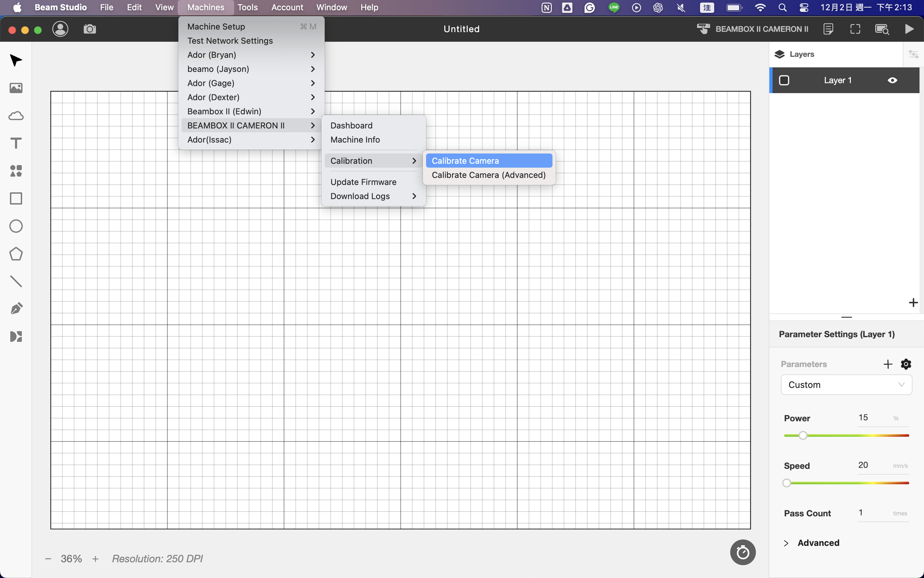
Task: Add a new layer with plus icon
Action: 913,303
